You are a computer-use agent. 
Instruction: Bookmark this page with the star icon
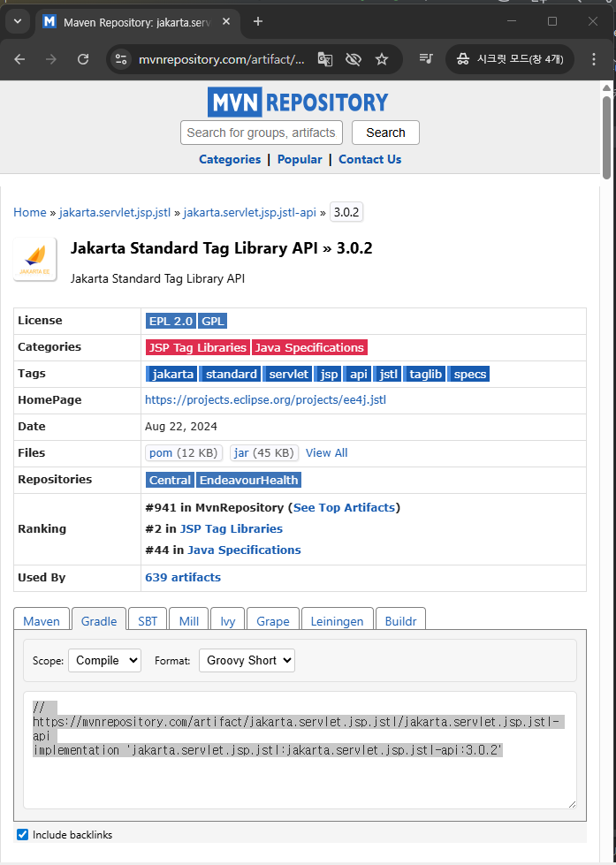point(382,59)
